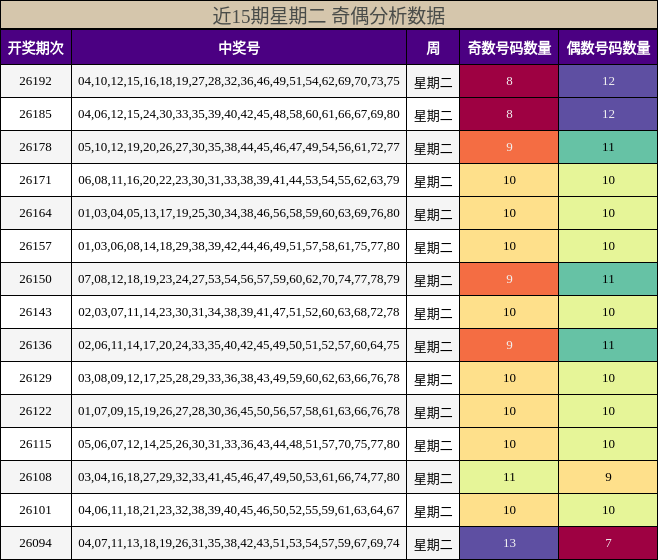
Task: Select issue number 26171
Action: 35,180
